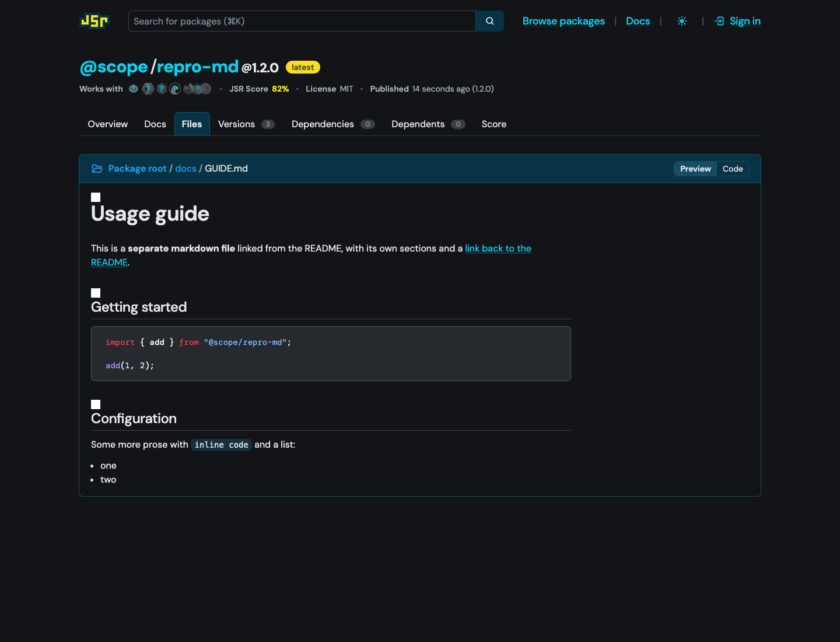The height and width of the screenshot is (642, 840).
Task: Focus the Search for packages field
Action: click(x=302, y=21)
